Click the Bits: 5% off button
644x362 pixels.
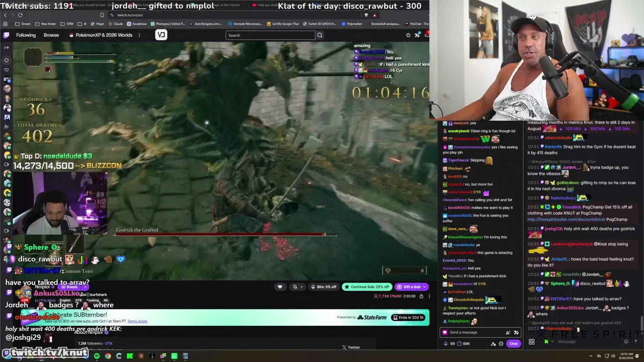[x=324, y=287]
